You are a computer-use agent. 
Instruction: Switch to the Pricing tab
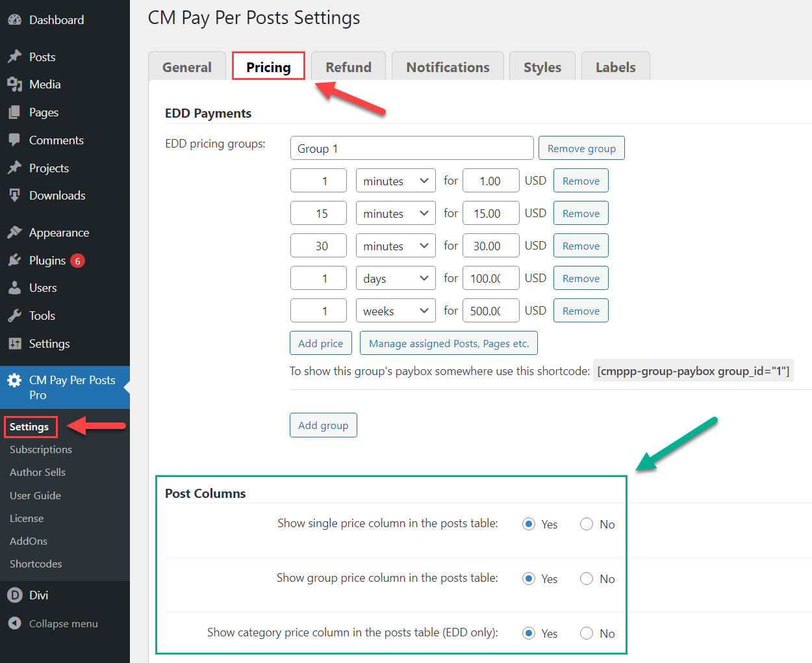(268, 66)
